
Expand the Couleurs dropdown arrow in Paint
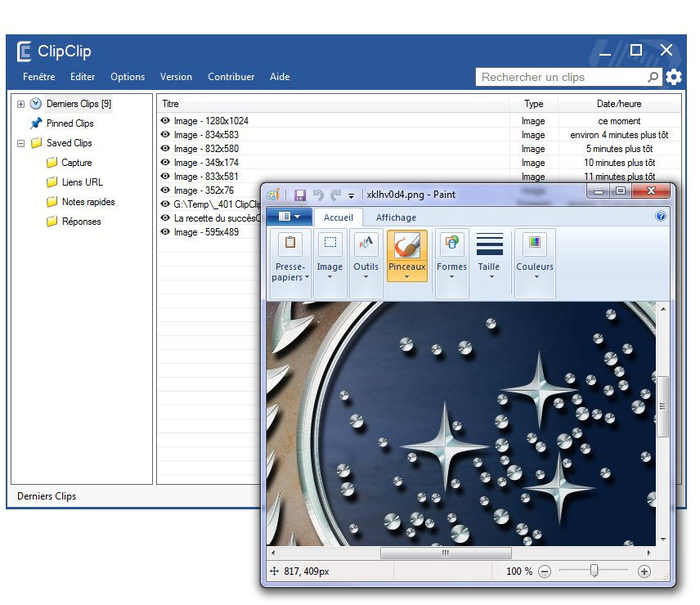[536, 277]
